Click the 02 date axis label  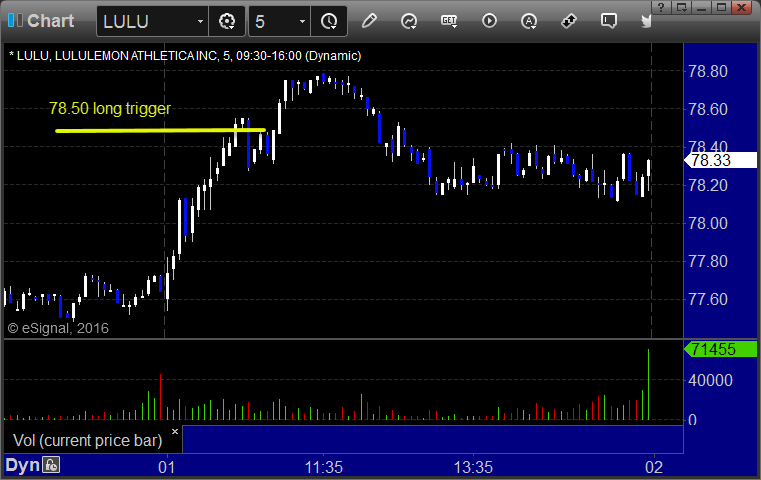pyautogui.click(x=654, y=467)
